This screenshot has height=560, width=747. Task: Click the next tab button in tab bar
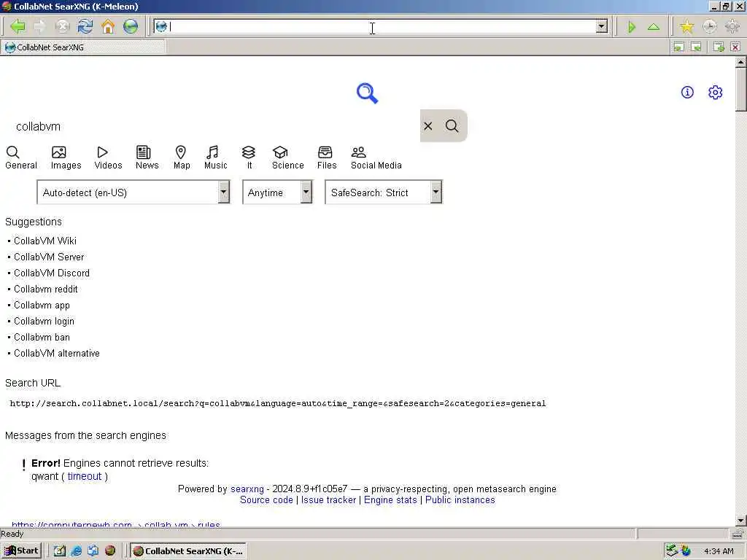pos(697,47)
